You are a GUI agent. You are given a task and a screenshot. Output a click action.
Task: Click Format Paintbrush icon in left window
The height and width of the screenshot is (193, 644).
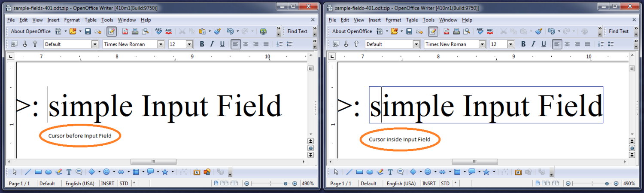(218, 31)
